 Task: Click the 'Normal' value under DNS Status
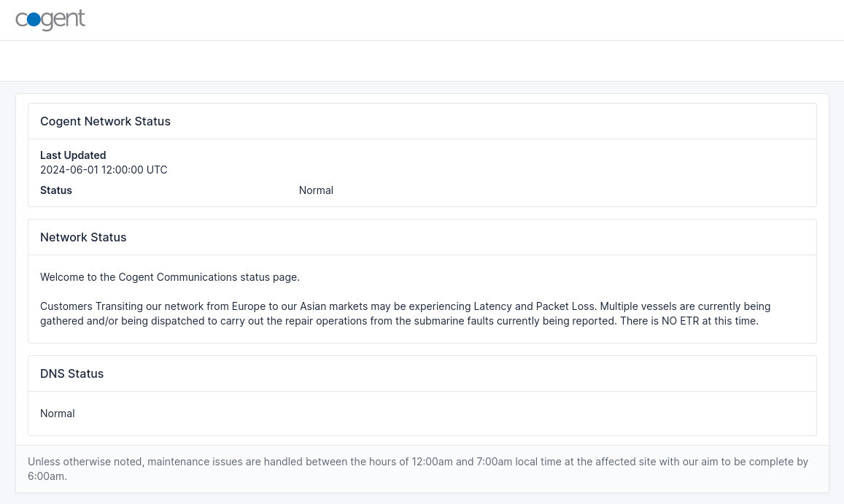[x=57, y=414]
